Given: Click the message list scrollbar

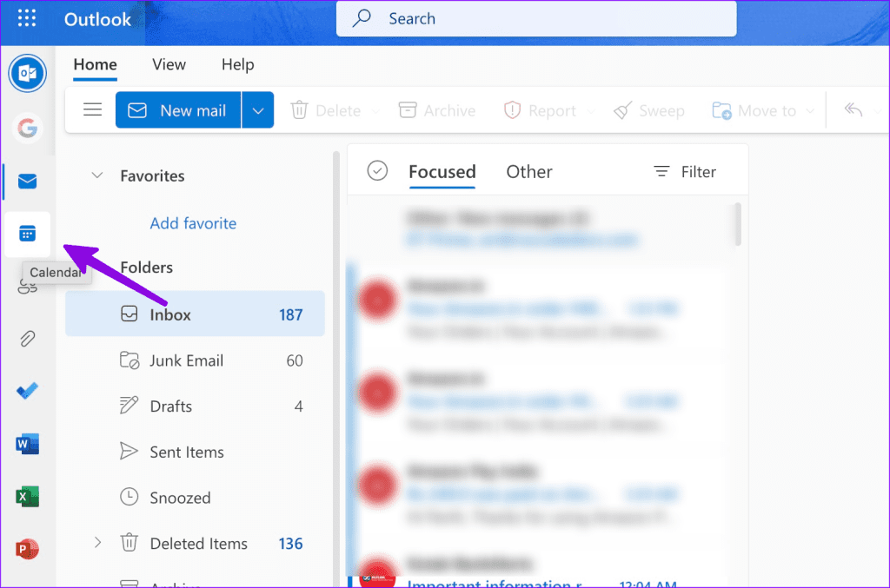Looking at the screenshot, I should click(x=738, y=225).
